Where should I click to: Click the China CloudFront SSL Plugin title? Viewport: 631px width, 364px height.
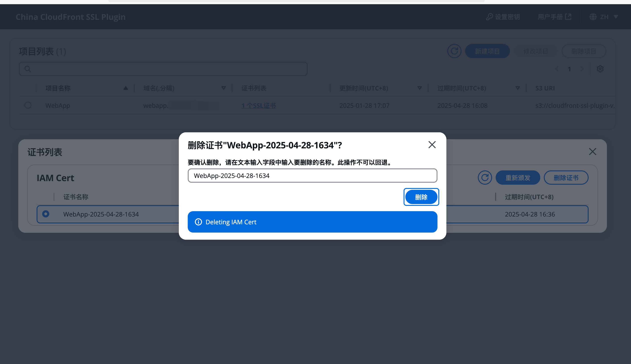70,17
